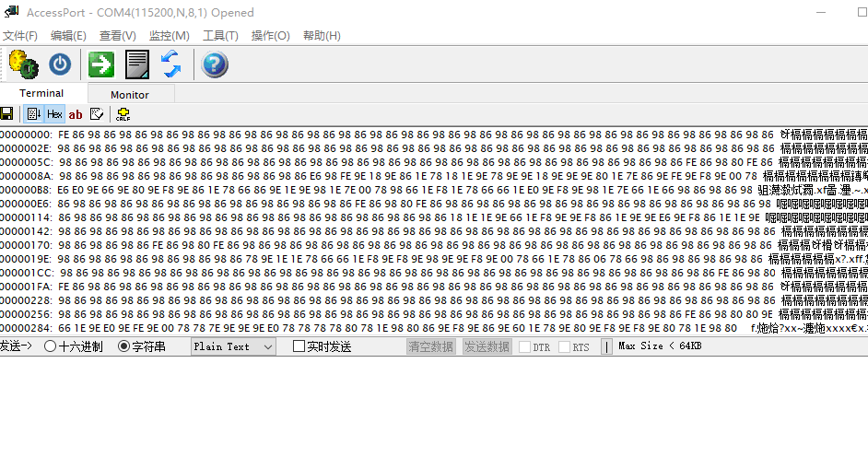Switch to the Monitor tab
The height and width of the screenshot is (457, 868).
129,94
